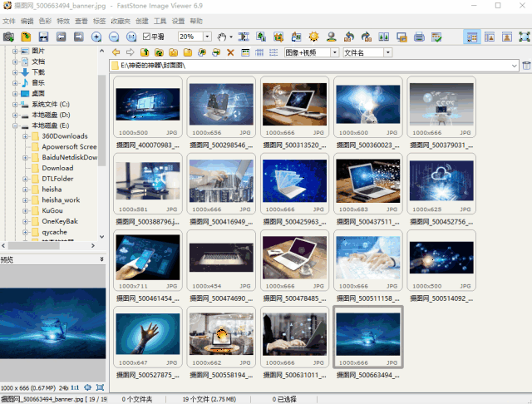The width and height of the screenshot is (532, 404).
Task: Select the 摄图网_500461454 thumbnail
Action: point(148,260)
